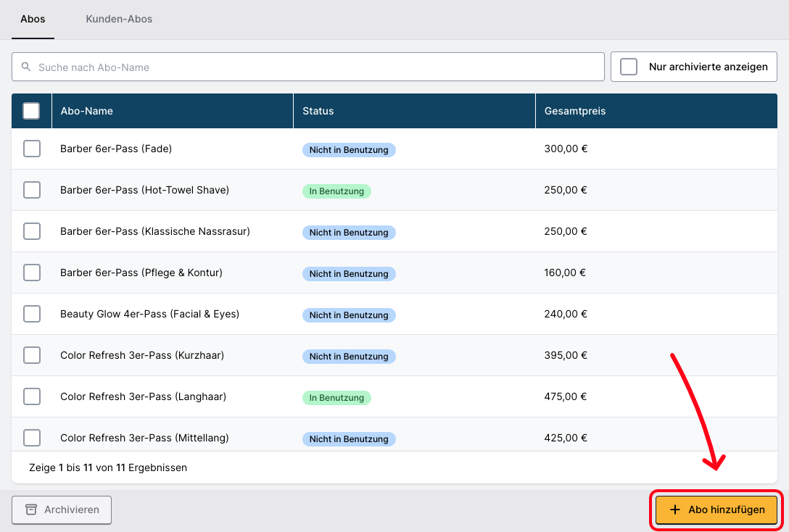The height and width of the screenshot is (532, 789).
Task: Click the Archivieren button
Action: 62,510
